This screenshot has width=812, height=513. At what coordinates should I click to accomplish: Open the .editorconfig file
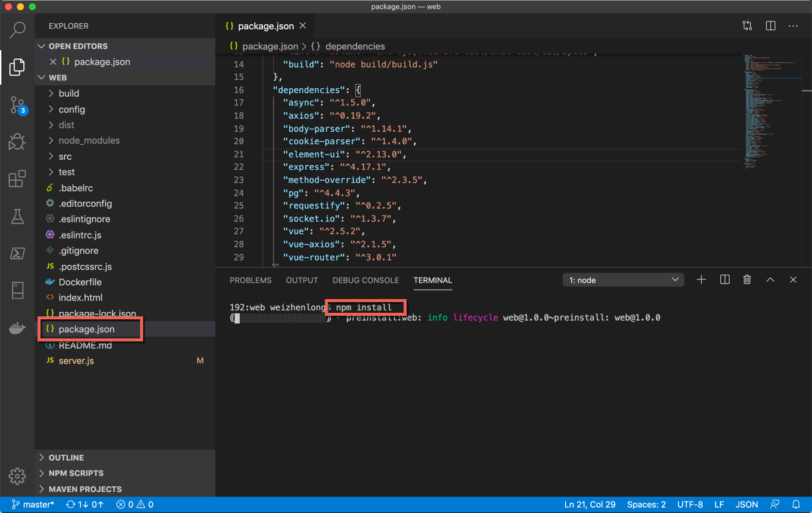pos(125,203)
